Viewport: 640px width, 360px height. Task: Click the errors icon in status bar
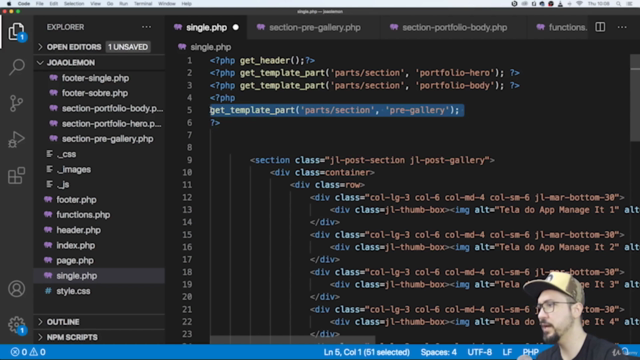(15, 352)
